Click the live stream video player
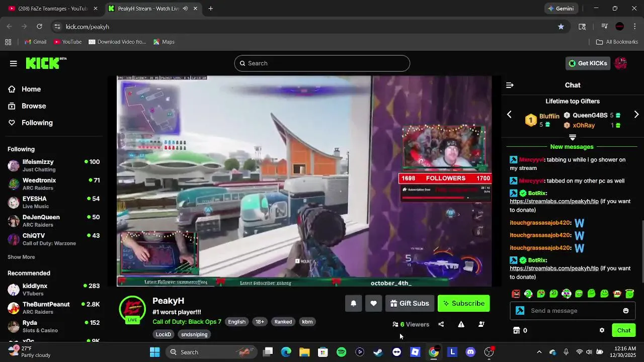 pos(304,181)
